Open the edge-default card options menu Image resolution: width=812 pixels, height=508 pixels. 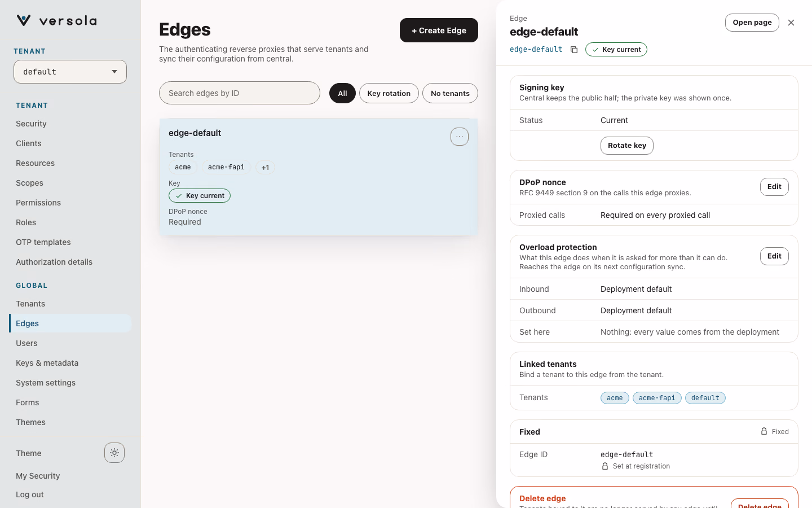(x=460, y=137)
